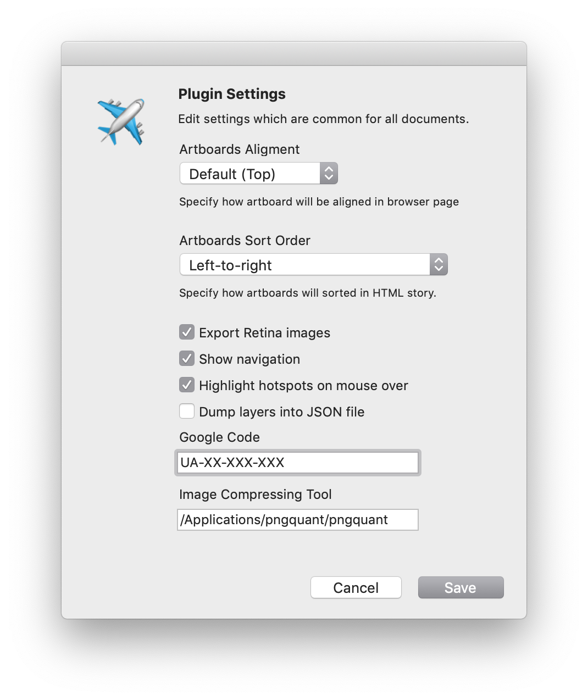This screenshot has width=588, height=700.
Task: Click the browser page alignment hint text
Action: tap(319, 202)
